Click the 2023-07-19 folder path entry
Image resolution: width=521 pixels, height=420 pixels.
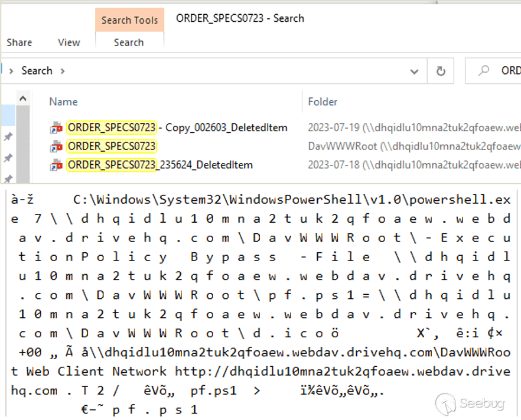click(414, 128)
